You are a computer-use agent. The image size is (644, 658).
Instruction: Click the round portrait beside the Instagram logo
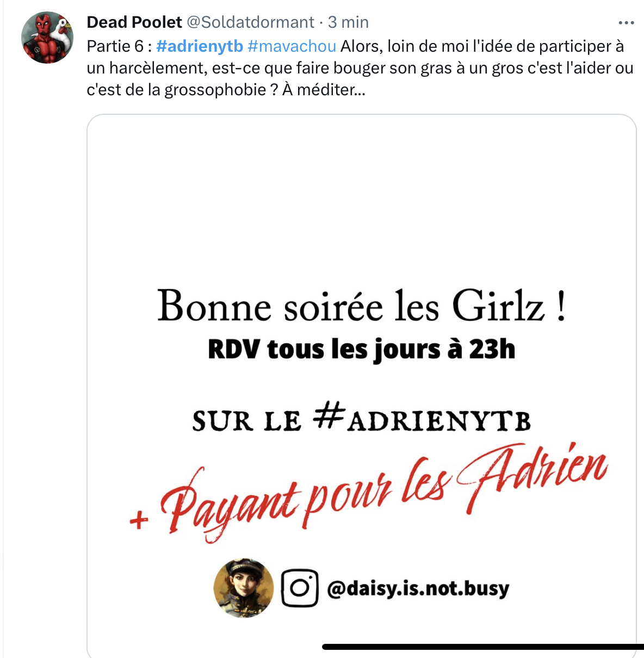coord(244,588)
